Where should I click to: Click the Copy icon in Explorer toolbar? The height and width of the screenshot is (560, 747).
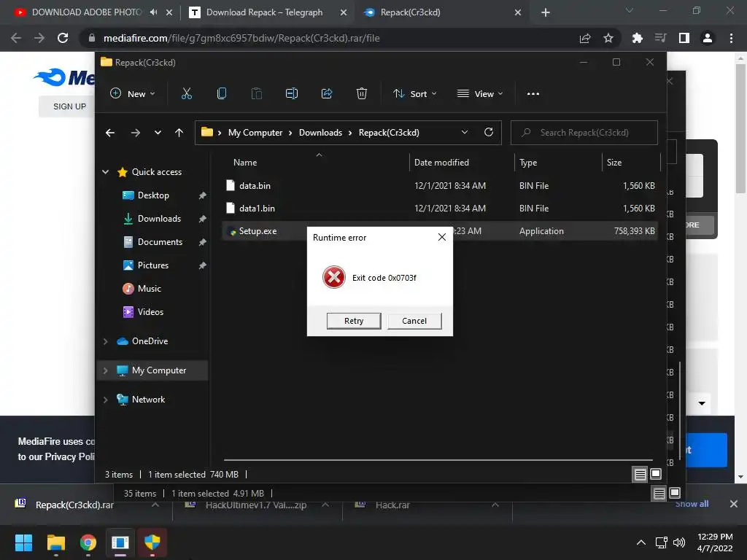coord(222,94)
